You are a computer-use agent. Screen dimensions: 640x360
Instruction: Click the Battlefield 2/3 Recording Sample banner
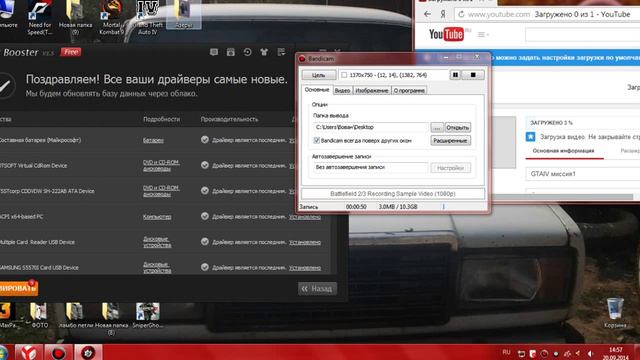click(393, 194)
